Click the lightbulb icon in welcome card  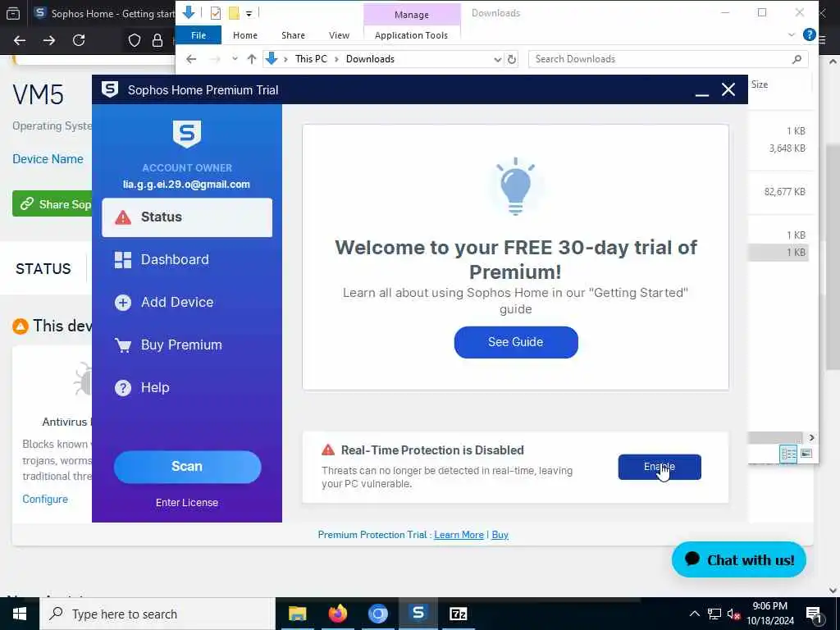coord(515,186)
